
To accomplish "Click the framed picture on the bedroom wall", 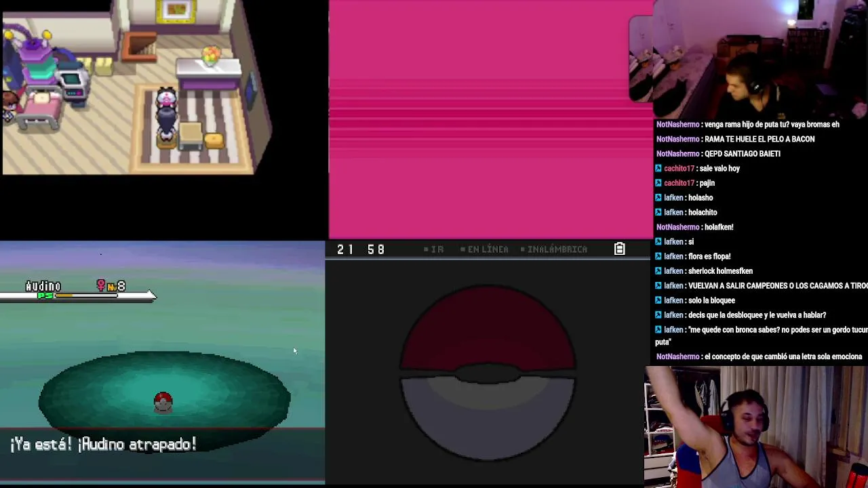I will click(176, 11).
